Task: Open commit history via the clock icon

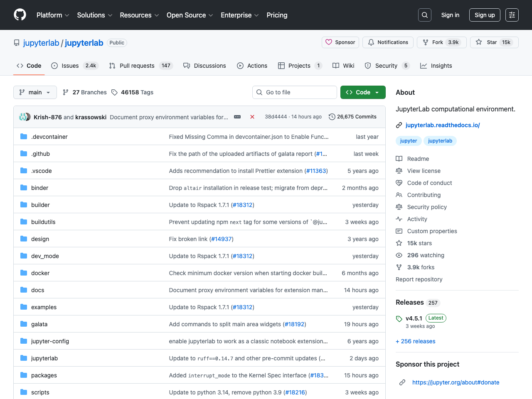Action: (332, 117)
